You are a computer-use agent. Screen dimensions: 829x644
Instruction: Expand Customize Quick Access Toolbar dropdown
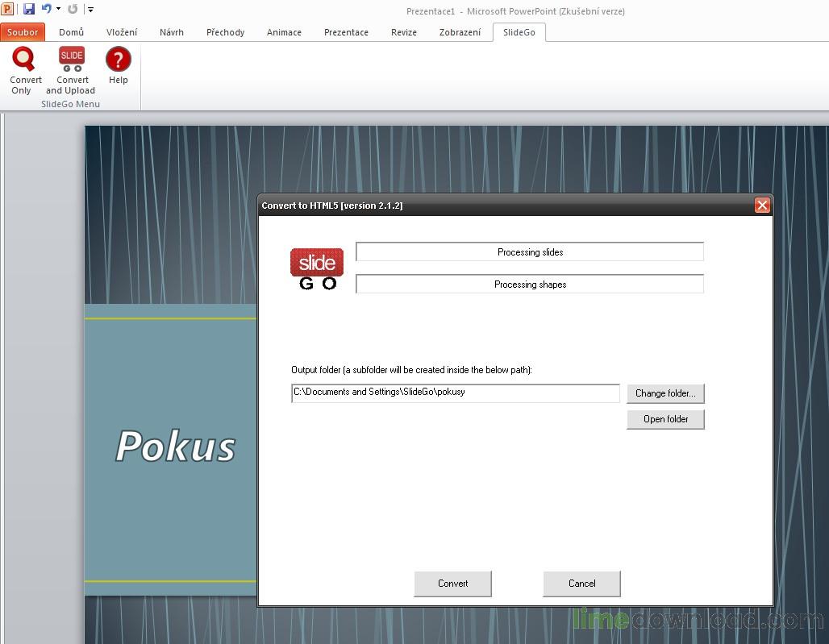[x=90, y=10]
